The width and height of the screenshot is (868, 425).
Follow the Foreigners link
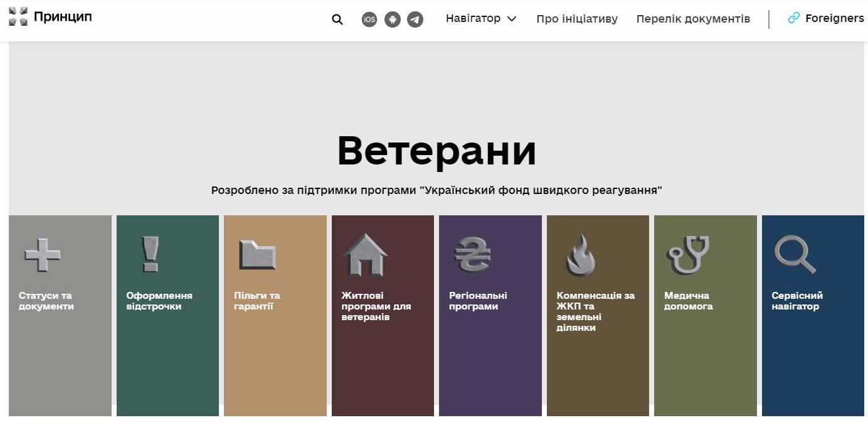coord(834,18)
